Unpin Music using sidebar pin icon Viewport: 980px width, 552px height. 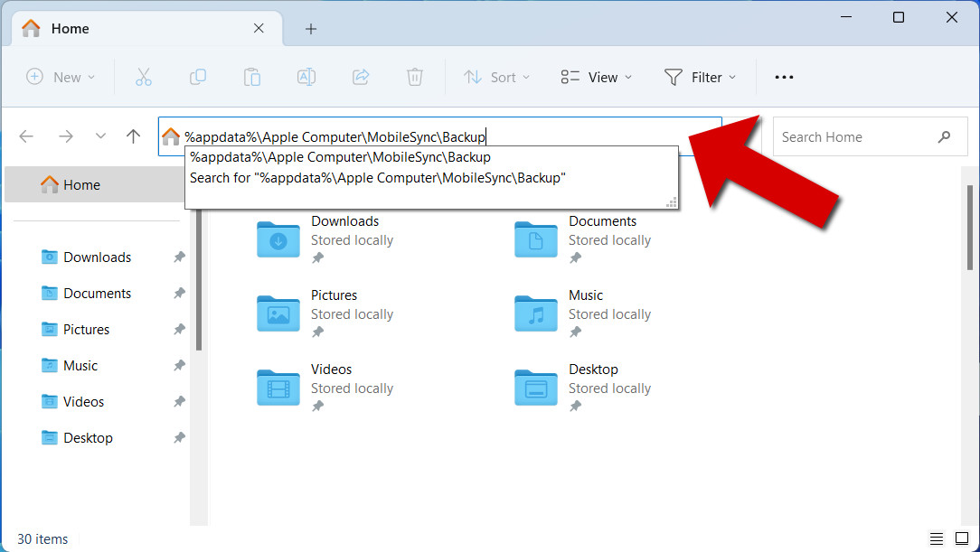click(x=179, y=365)
